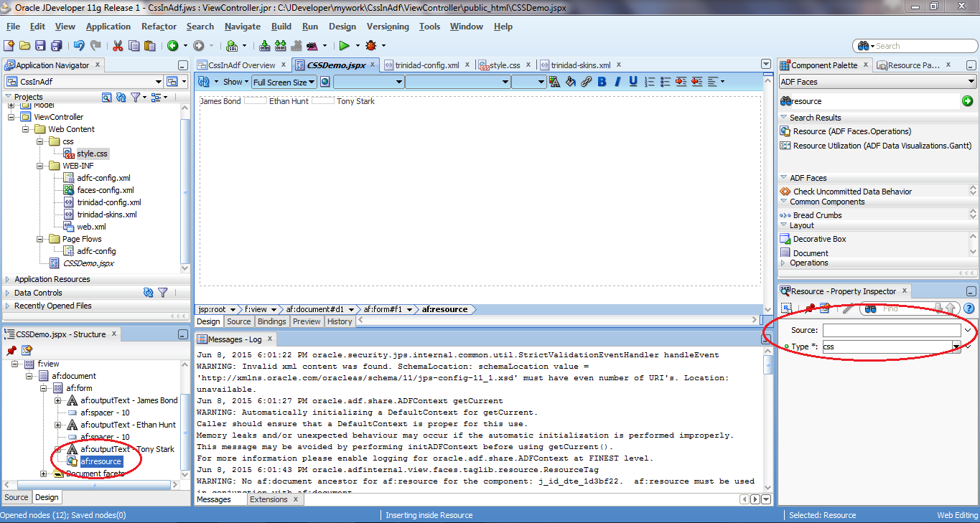
Task: Open the Type css dropdown in Property Inspector
Action: (956, 347)
